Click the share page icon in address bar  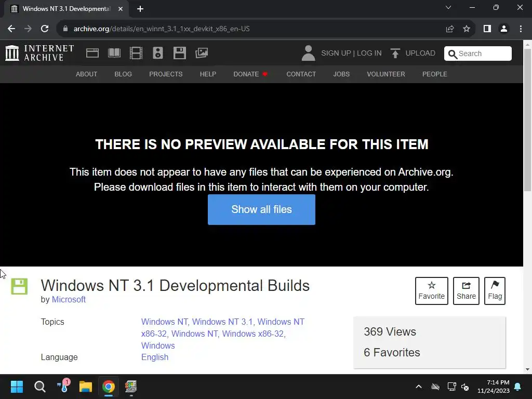tap(450, 29)
